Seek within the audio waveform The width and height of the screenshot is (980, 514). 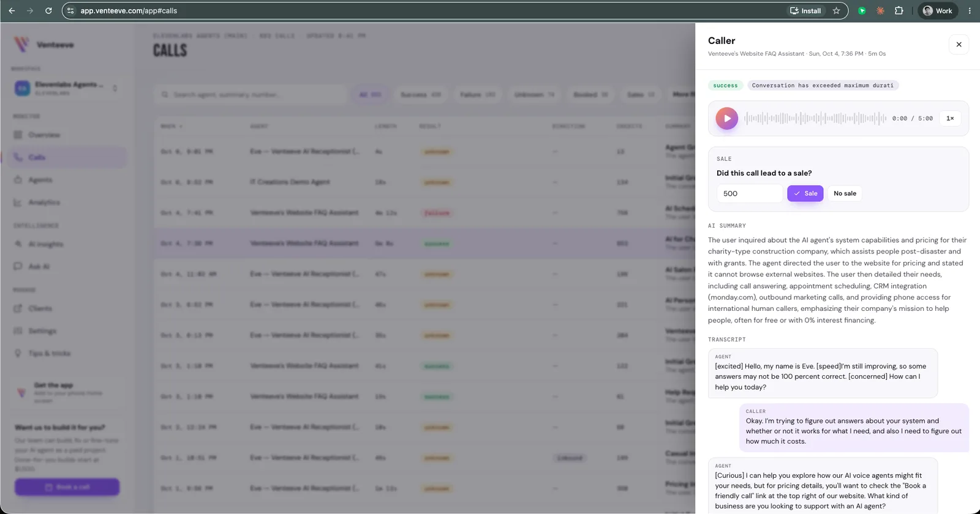coord(815,119)
